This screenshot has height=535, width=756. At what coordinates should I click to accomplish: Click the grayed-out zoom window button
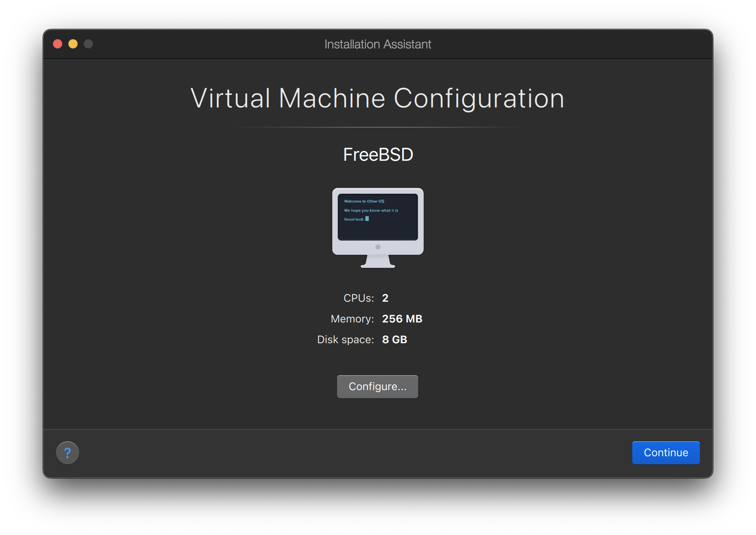coord(88,44)
